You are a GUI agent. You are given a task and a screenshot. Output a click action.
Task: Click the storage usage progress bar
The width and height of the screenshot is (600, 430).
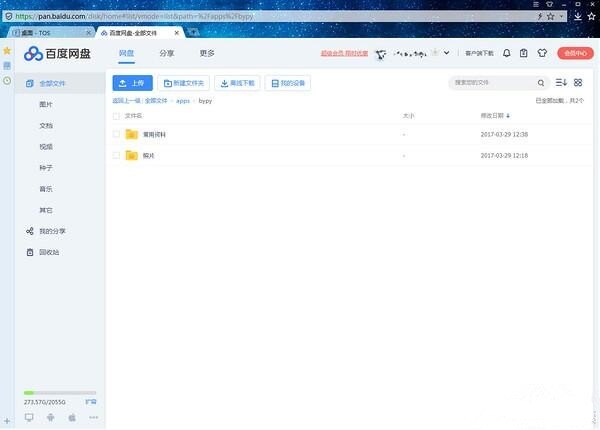(60, 393)
